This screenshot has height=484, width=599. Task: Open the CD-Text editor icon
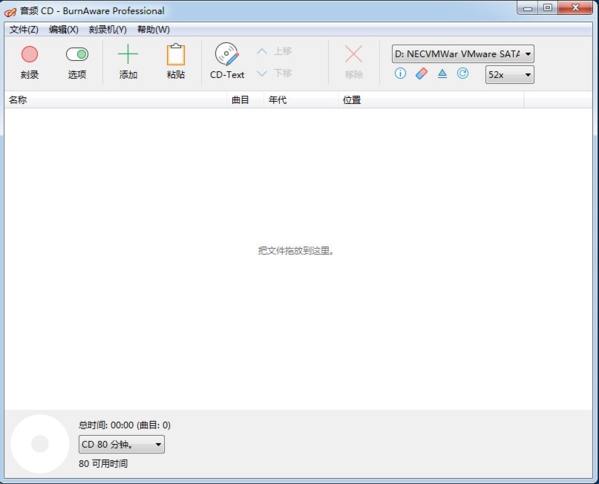point(227,54)
